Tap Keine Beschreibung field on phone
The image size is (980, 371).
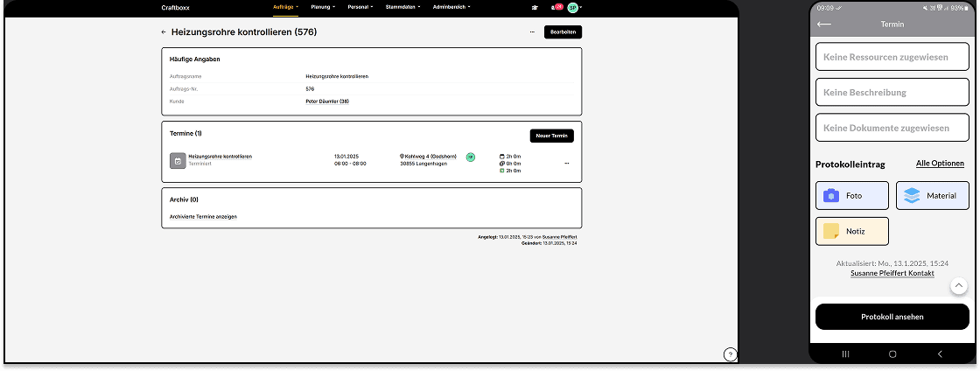(x=892, y=93)
